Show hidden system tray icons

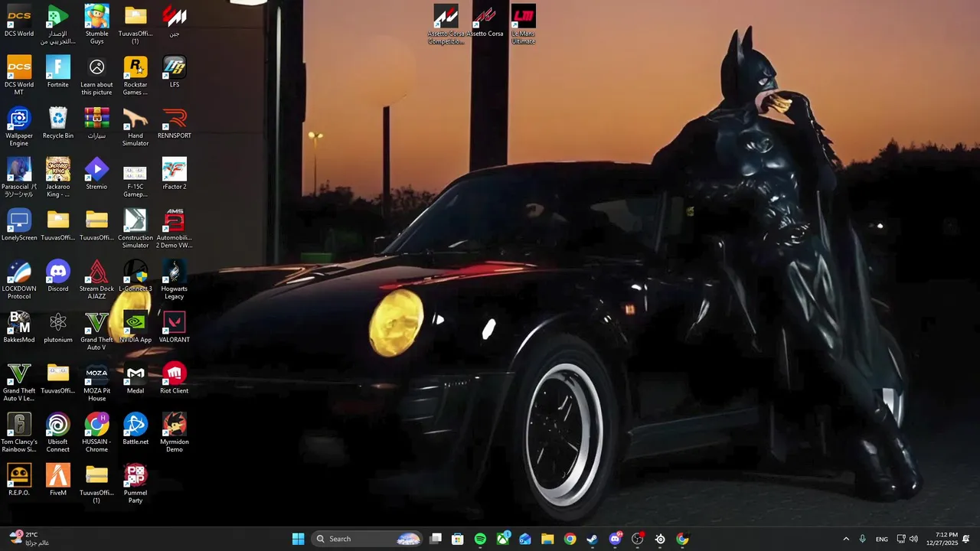[x=846, y=539]
